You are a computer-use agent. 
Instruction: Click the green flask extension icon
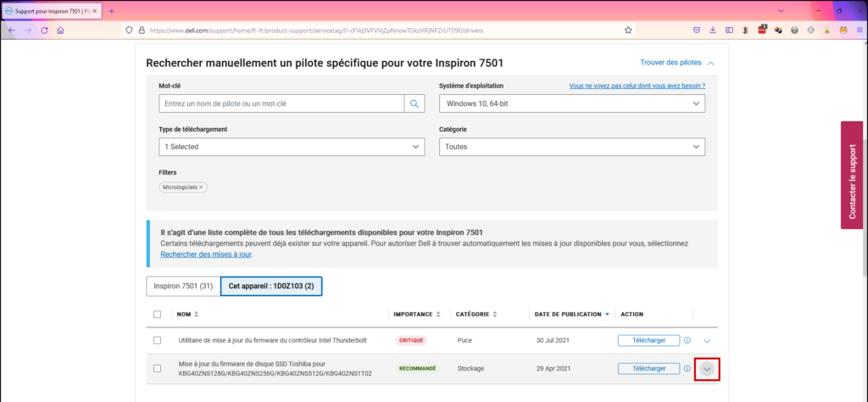click(x=826, y=31)
